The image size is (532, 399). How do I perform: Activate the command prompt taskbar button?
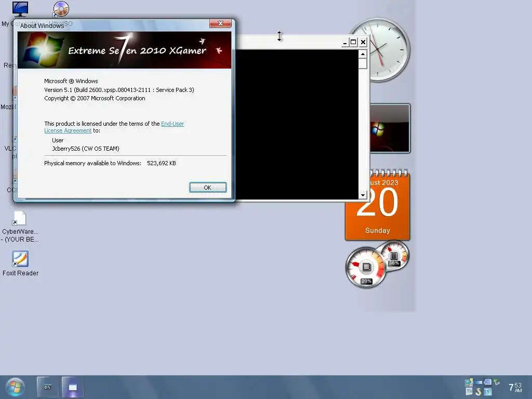pos(47,387)
